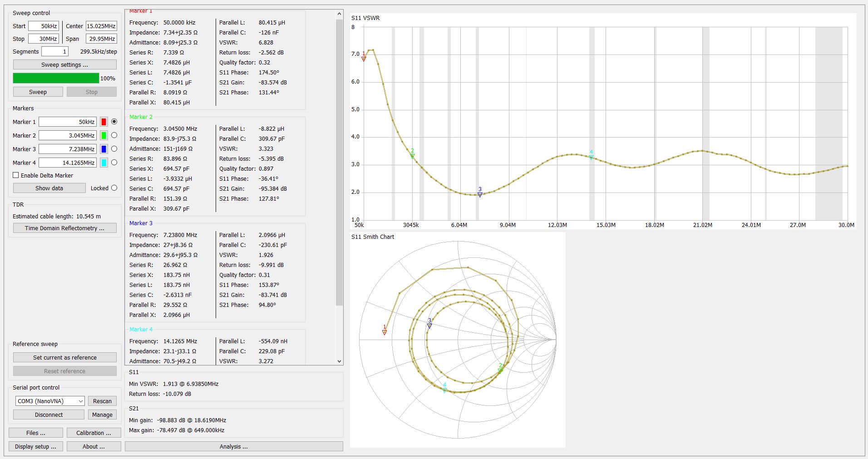Click the Segments input field
The width and height of the screenshot is (868, 459).
point(55,51)
